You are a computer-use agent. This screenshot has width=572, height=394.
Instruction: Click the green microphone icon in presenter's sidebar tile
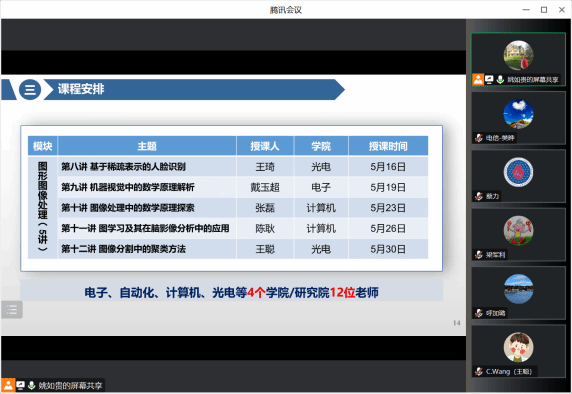[x=500, y=79]
